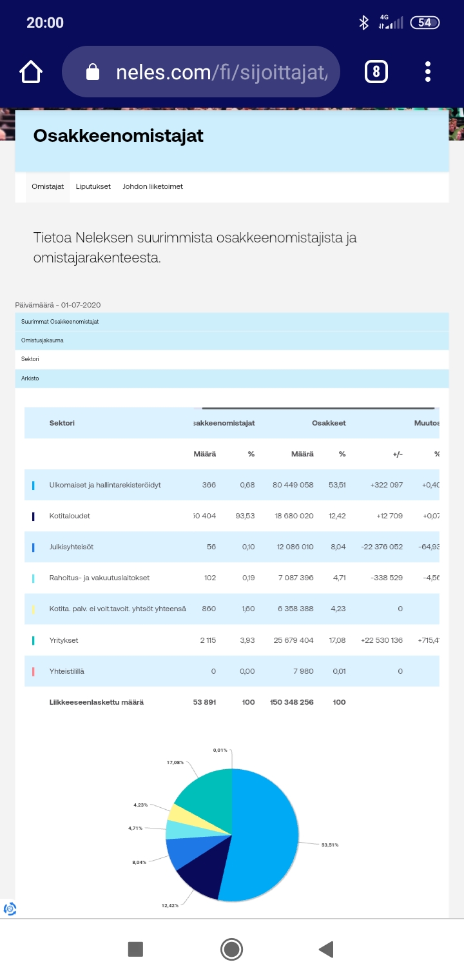Switch to the Omistajat tab
464x980 pixels.
pyautogui.click(x=48, y=187)
